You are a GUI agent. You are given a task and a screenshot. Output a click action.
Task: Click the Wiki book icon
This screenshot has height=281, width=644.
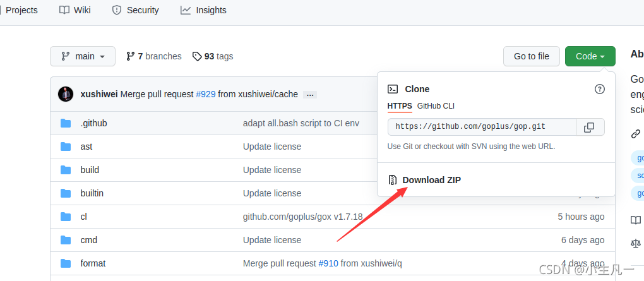(x=64, y=10)
